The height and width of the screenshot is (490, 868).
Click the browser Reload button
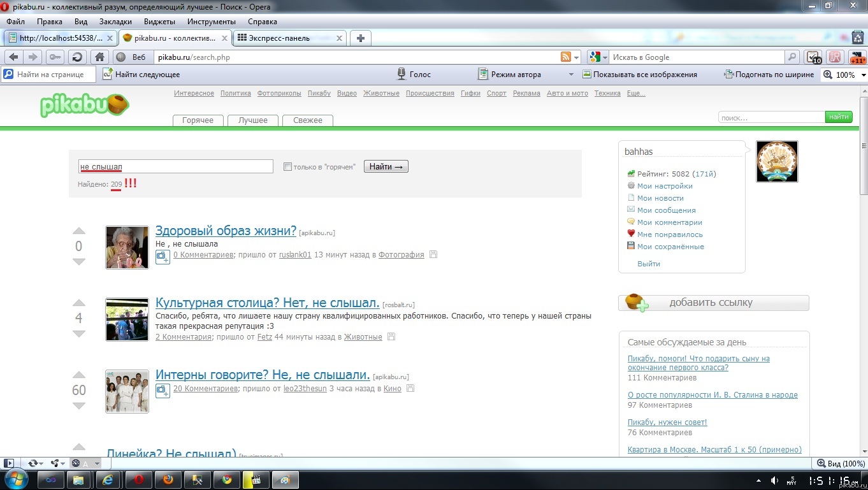pyautogui.click(x=77, y=57)
